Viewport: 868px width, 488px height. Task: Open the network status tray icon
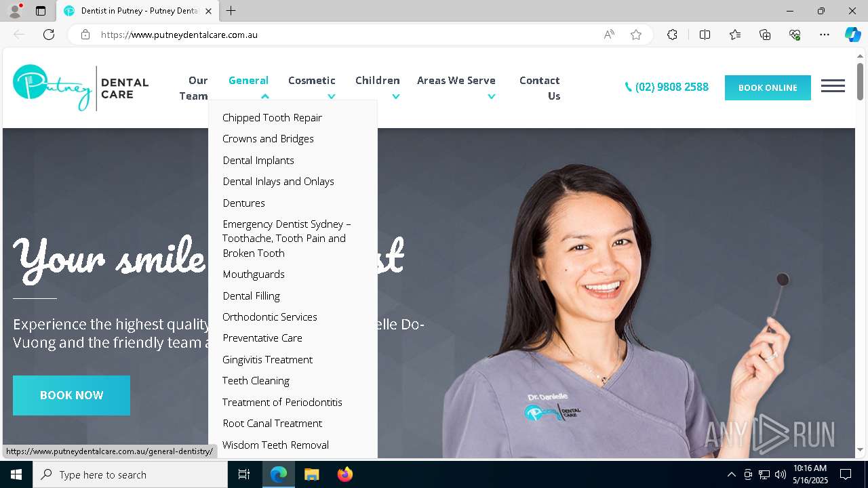(764, 474)
